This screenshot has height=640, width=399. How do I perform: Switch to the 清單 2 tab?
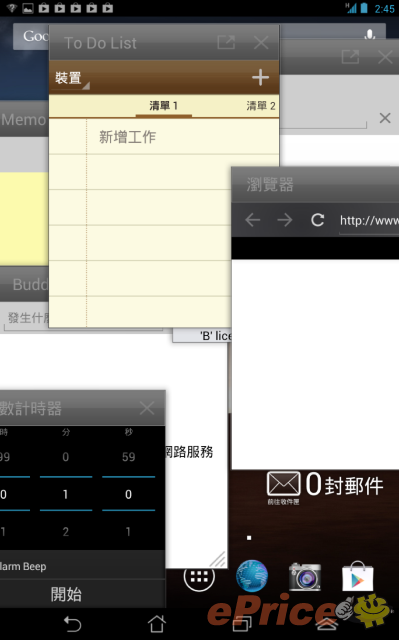pos(261,106)
